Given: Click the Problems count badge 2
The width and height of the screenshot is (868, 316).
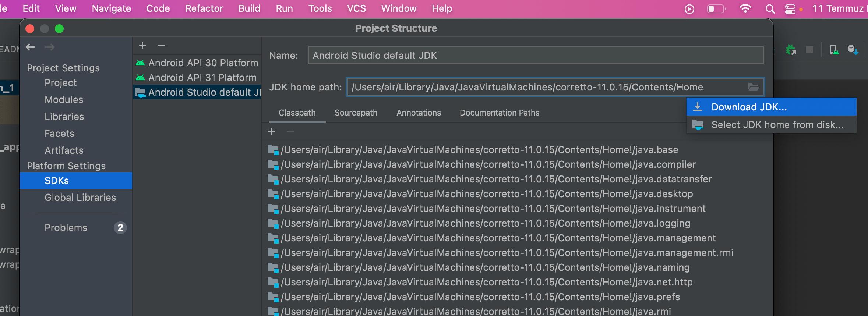Looking at the screenshot, I should click(x=120, y=228).
